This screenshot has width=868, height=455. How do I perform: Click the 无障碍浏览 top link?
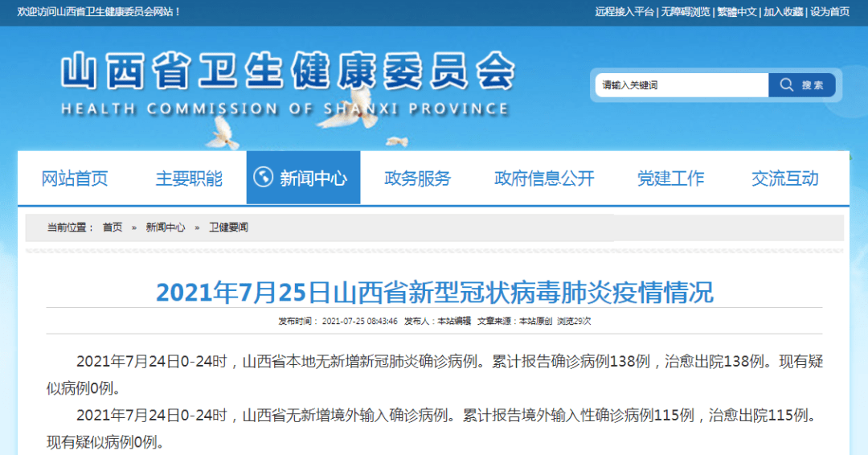click(x=686, y=11)
